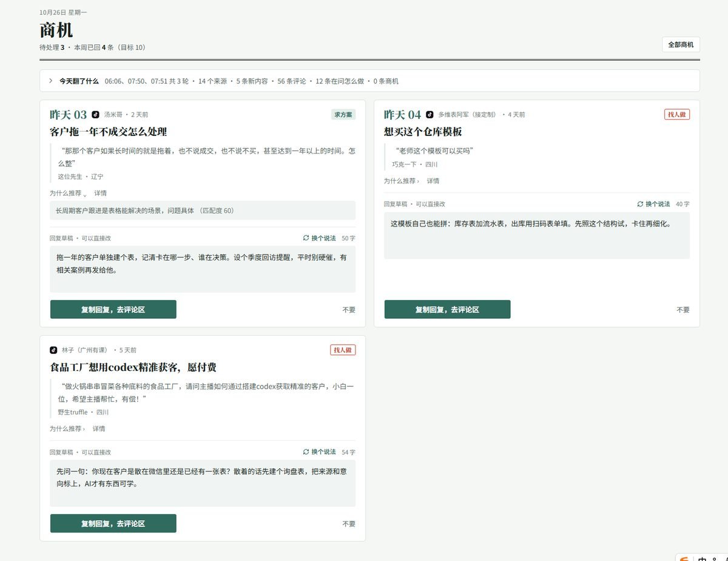Click the 昨天 03 card number
Image resolution: width=728 pixels, height=561 pixels.
coord(69,115)
